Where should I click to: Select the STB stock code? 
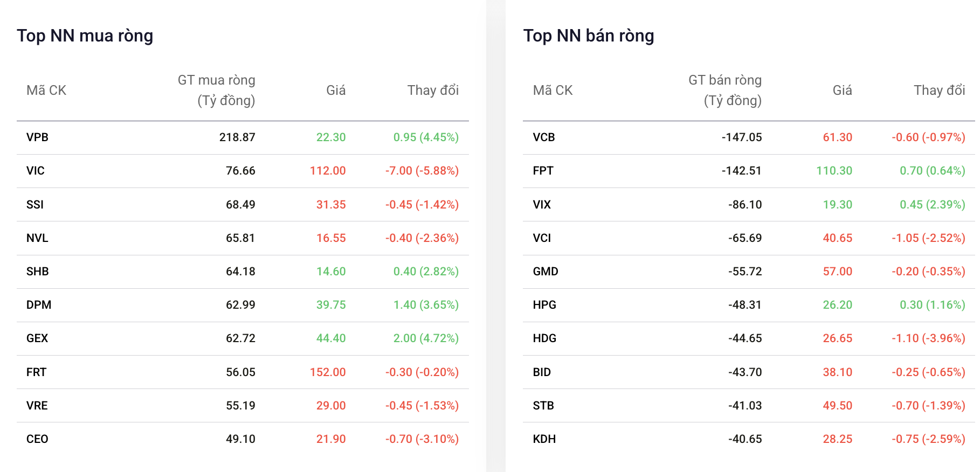[543, 406]
